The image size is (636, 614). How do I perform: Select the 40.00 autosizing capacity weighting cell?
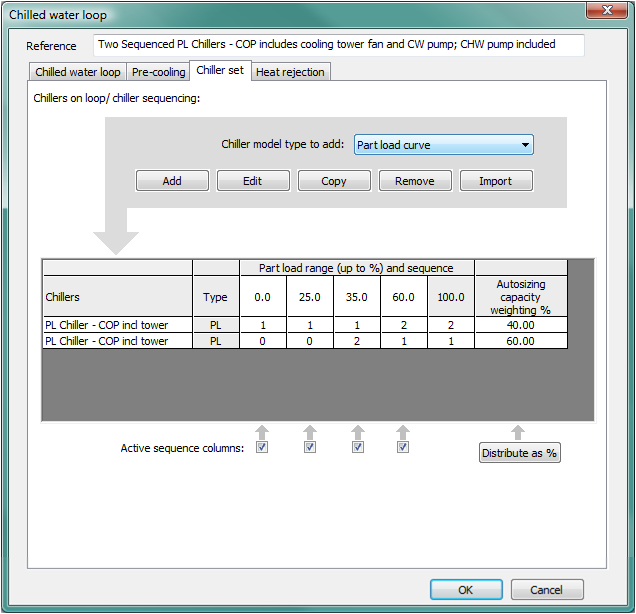click(520, 325)
